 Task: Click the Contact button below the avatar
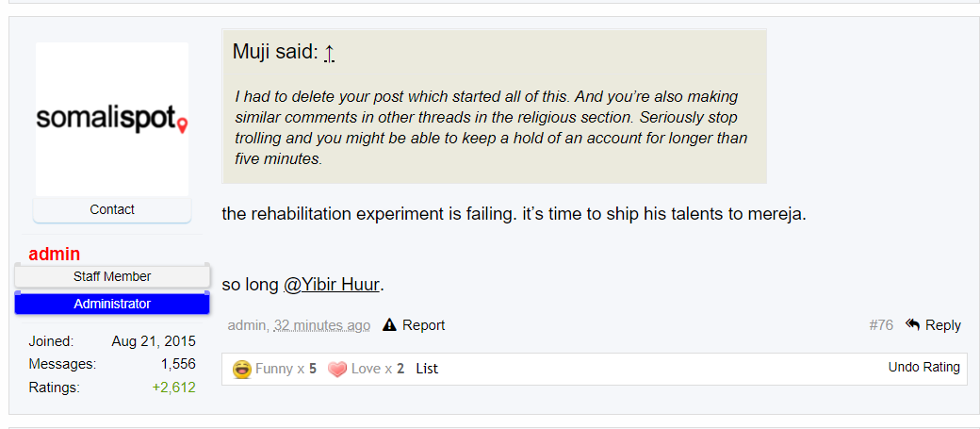pos(112,210)
